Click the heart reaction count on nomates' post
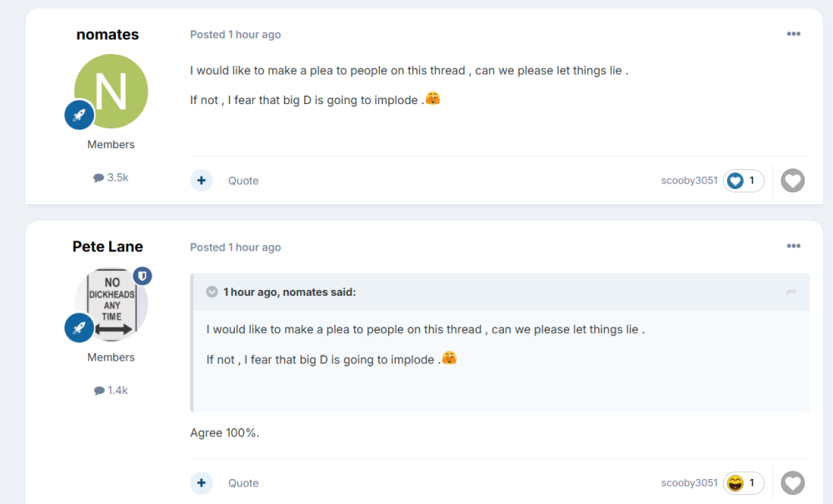Viewport: 833px width, 504px height. click(743, 181)
